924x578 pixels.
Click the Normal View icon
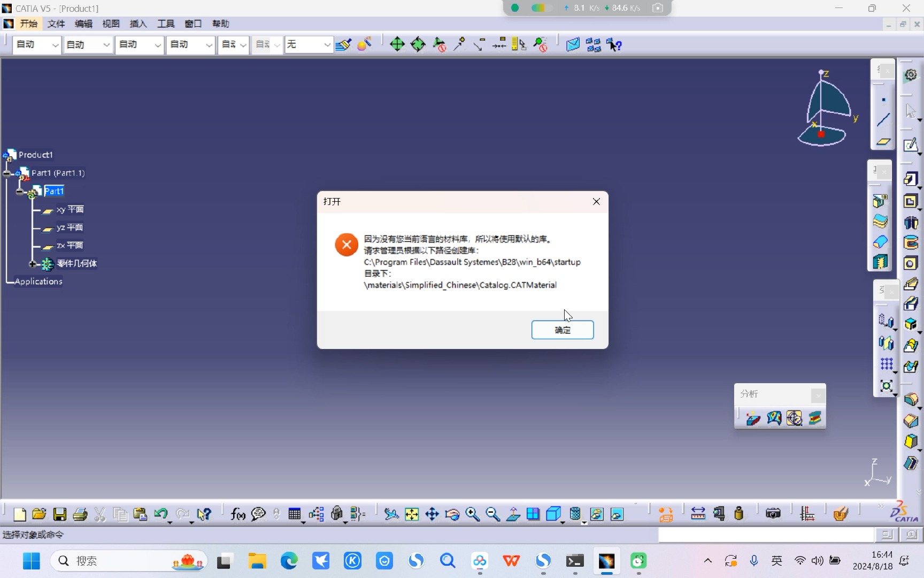(513, 514)
